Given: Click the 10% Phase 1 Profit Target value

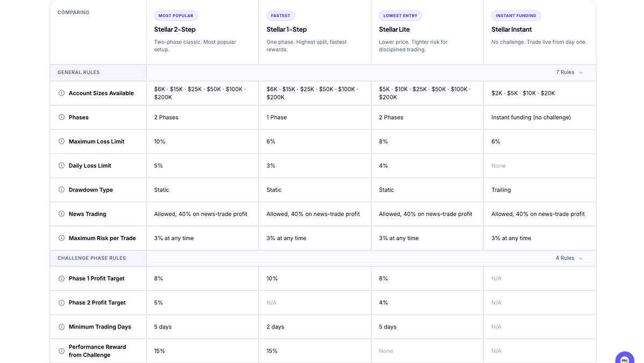Looking at the screenshot, I should tap(273, 278).
